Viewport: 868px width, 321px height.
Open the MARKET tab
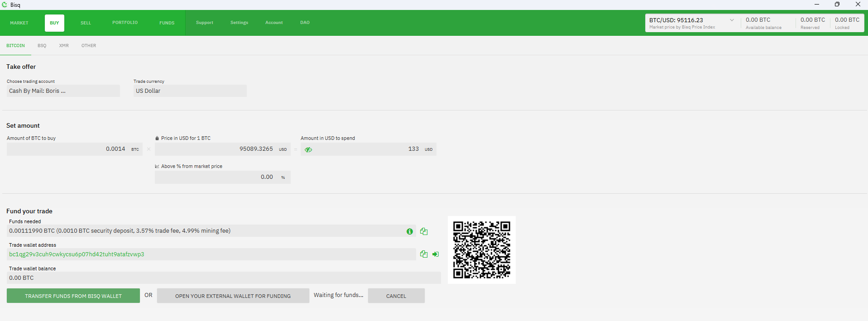(x=19, y=23)
